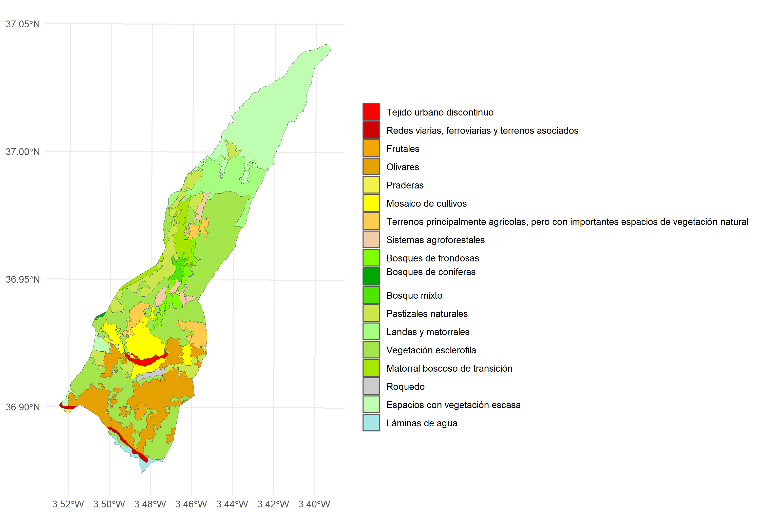760x532 pixels.
Task: Select the Praderas pale yellow swatch
Action: [x=371, y=185]
